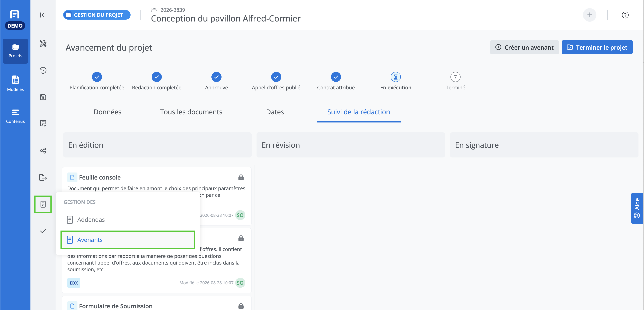
Task: Open the share nodes icon
Action: tap(43, 150)
